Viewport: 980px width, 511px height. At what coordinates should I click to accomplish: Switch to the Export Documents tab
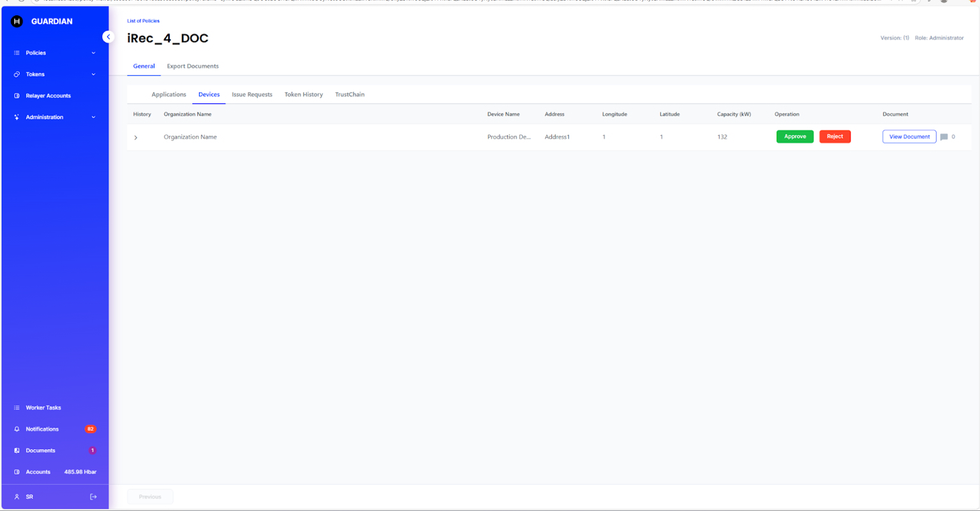[x=193, y=66]
